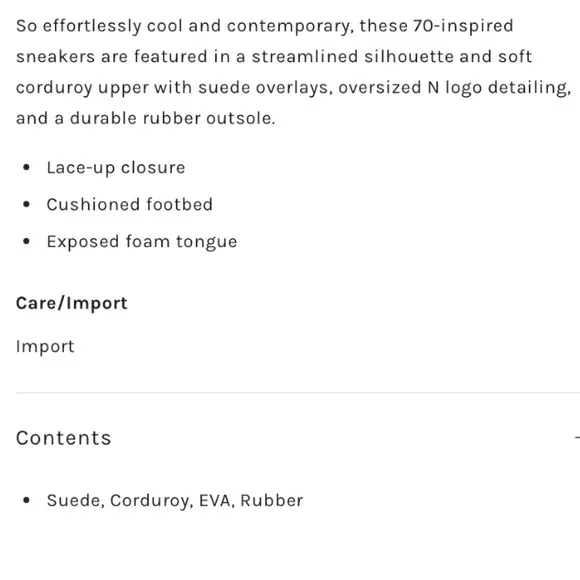Click "suede overlays" in the description
580x580 pixels.
tap(265, 88)
